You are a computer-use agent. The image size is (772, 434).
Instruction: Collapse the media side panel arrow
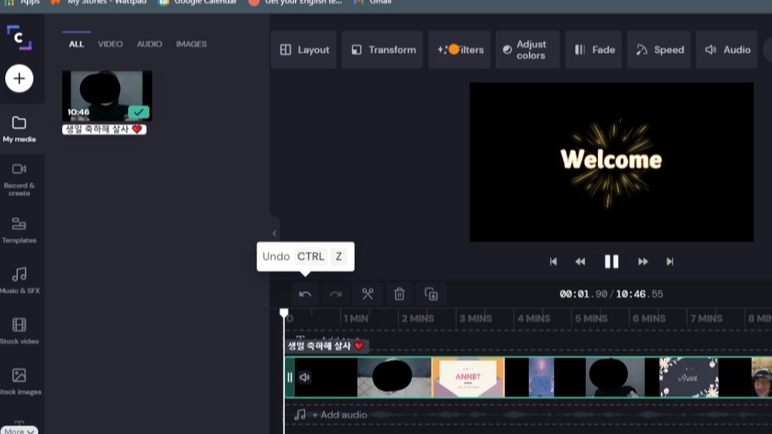(x=274, y=234)
